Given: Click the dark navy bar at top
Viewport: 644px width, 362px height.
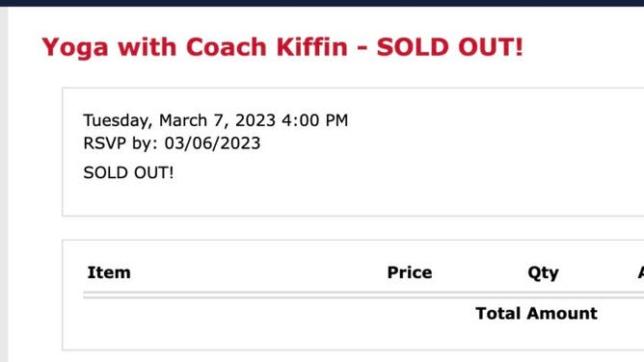Looking at the screenshot, I should (x=322, y=3).
